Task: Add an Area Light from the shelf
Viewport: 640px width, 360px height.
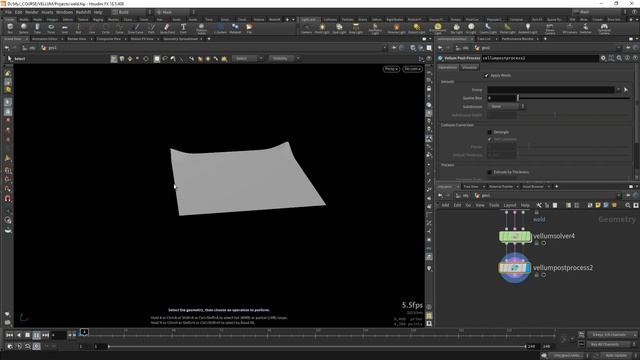Action: [356, 28]
